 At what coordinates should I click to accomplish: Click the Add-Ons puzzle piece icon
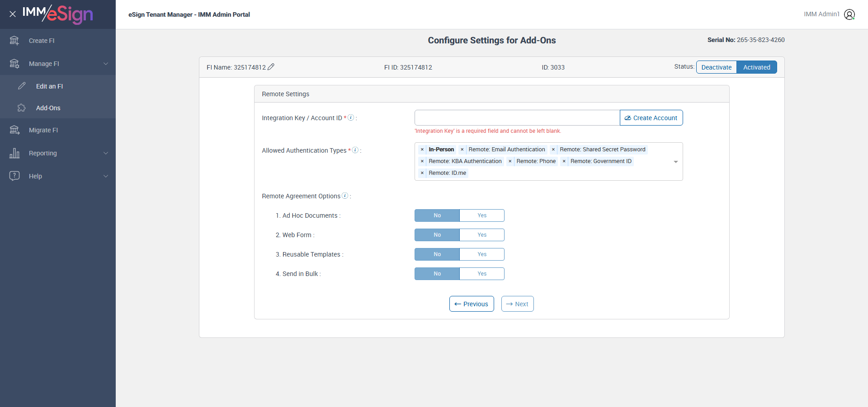22,108
